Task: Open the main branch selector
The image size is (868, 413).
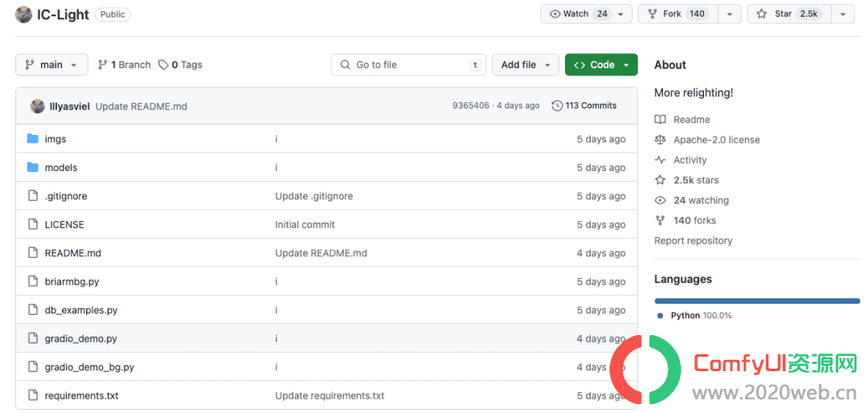Action: click(x=51, y=65)
